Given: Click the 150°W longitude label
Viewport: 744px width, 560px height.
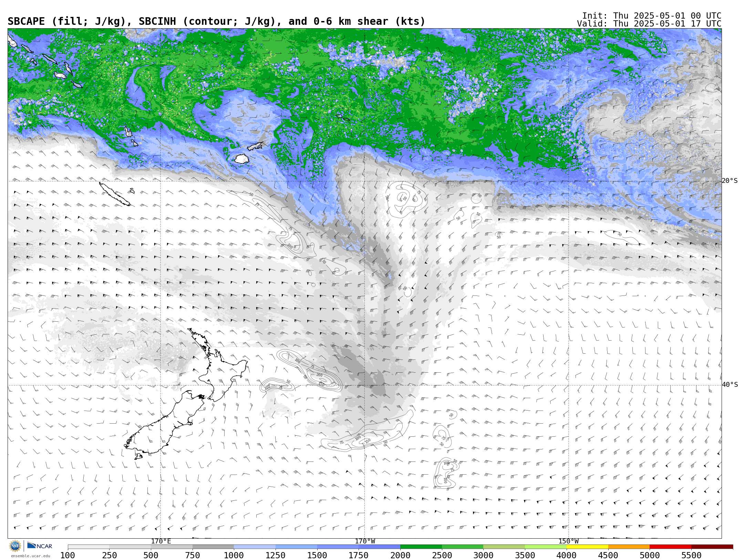Looking at the screenshot, I should coord(569,541).
